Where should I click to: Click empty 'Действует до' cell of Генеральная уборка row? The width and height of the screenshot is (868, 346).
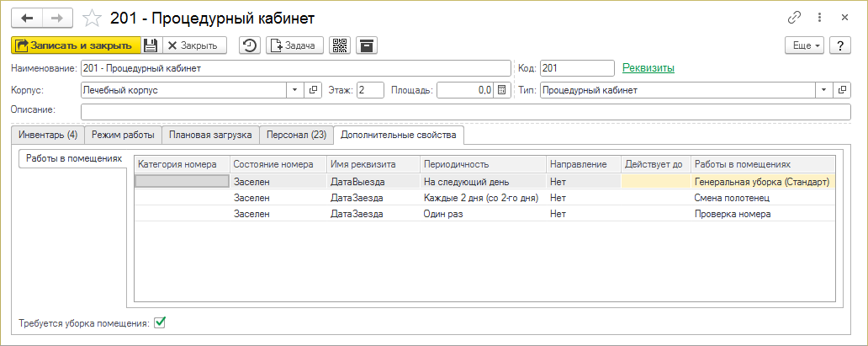pos(655,181)
